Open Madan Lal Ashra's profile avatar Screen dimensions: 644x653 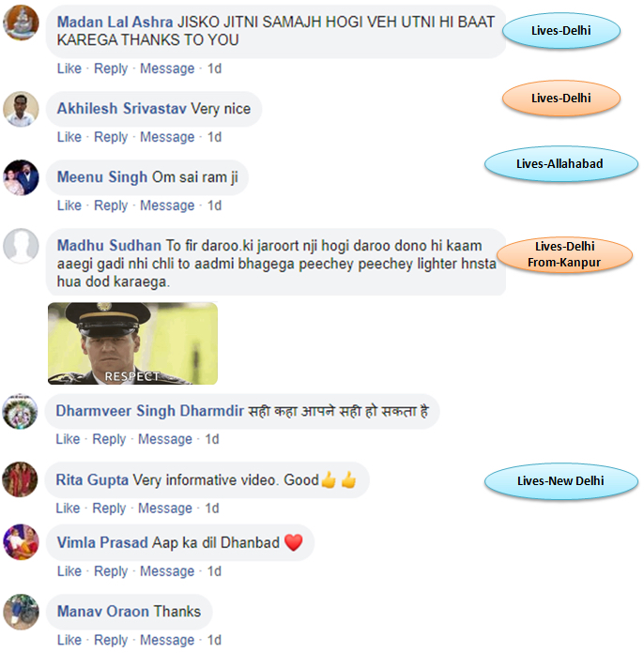[21, 23]
